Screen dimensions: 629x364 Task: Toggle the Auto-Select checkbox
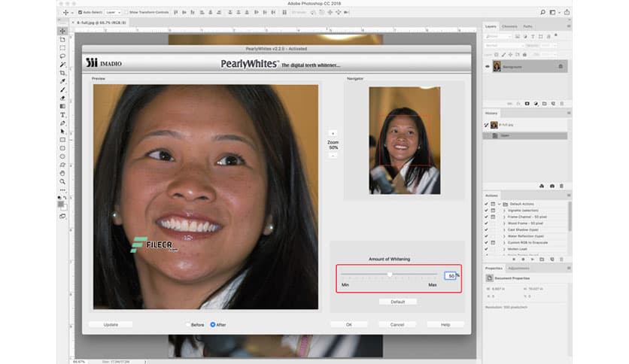click(x=80, y=13)
